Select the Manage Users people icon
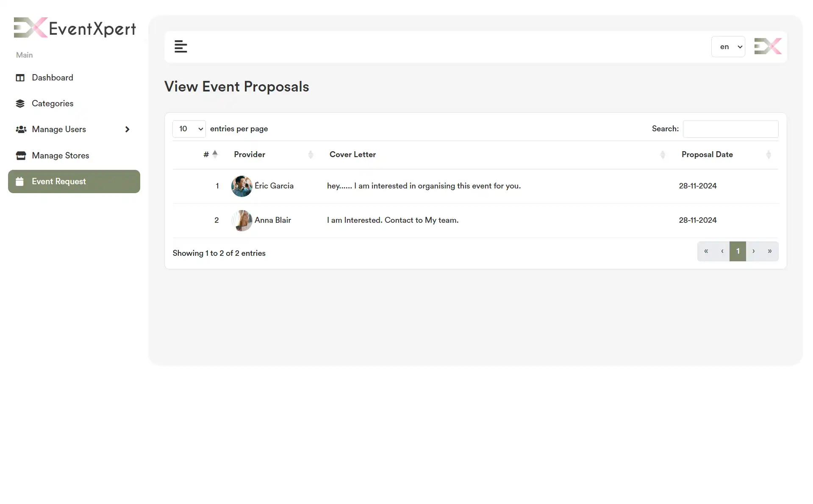The height and width of the screenshot is (504, 813). (x=21, y=129)
